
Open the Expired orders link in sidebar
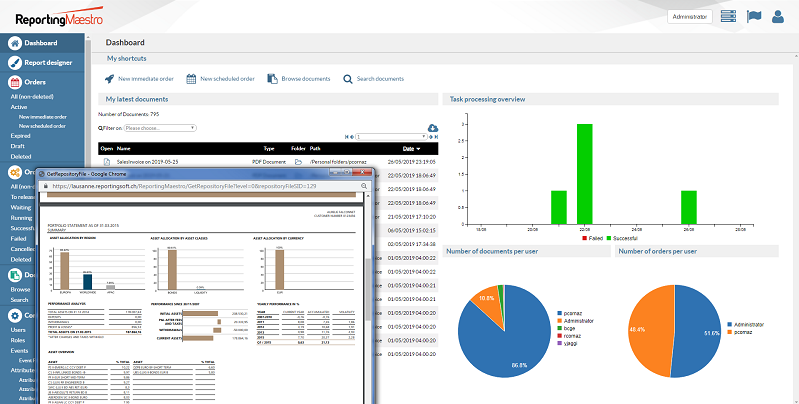click(21, 135)
